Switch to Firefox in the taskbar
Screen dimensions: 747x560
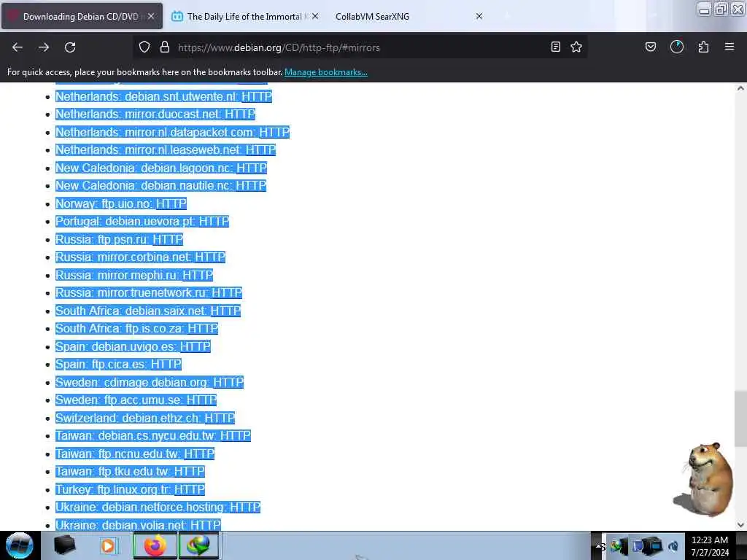click(155, 545)
